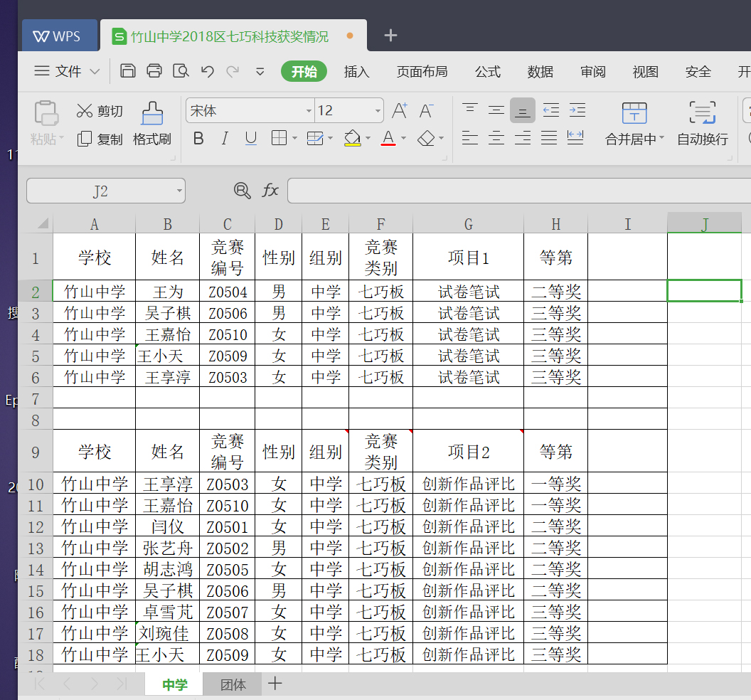The width and height of the screenshot is (751, 700).
Task: Center text horizontally
Action: tap(496, 138)
